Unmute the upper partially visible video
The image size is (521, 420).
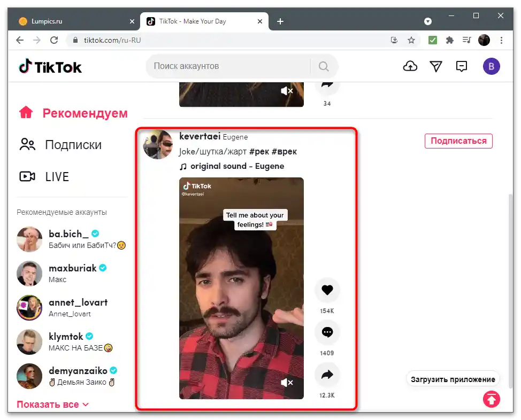point(287,91)
